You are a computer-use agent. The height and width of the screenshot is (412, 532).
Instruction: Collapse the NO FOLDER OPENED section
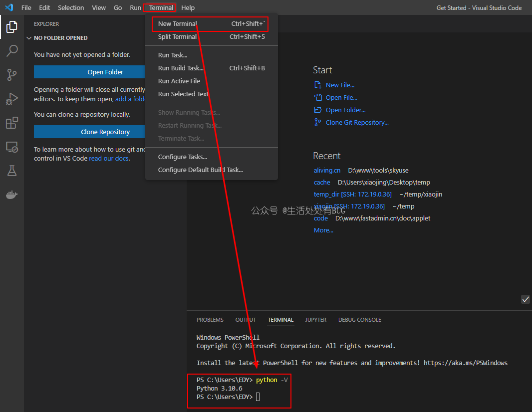tap(29, 38)
